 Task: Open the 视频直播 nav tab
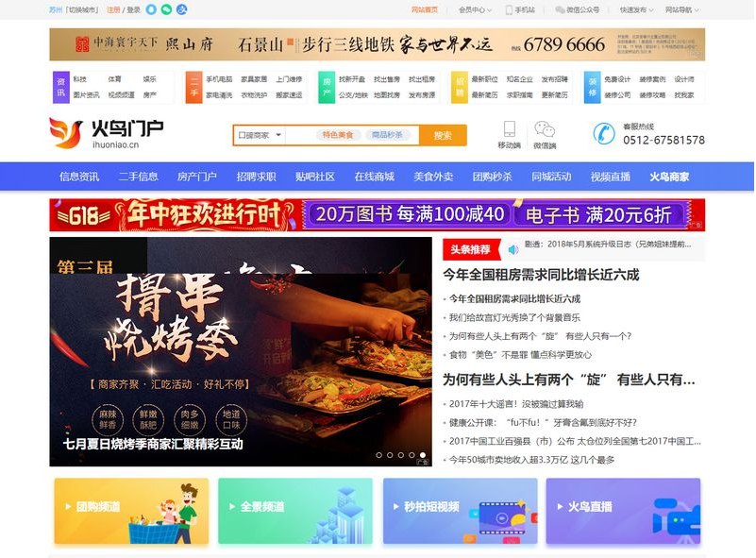tap(611, 177)
